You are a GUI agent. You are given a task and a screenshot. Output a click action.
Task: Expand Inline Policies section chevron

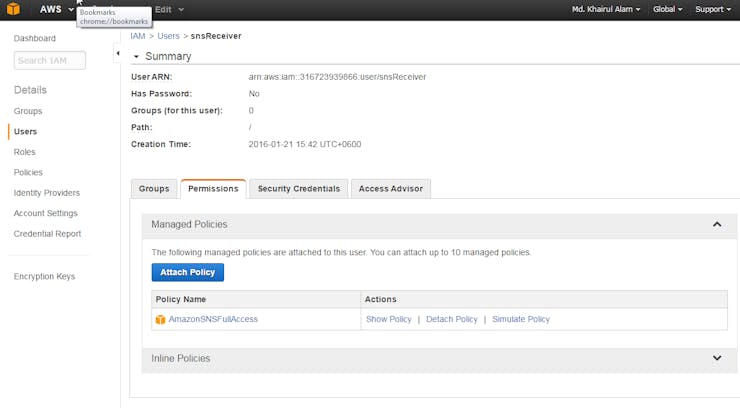(x=717, y=358)
